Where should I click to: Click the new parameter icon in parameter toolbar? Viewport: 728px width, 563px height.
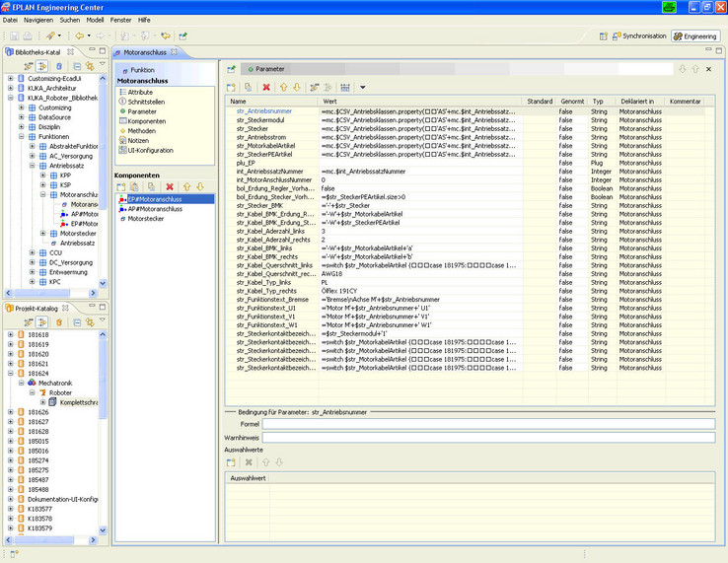pyautogui.click(x=233, y=88)
